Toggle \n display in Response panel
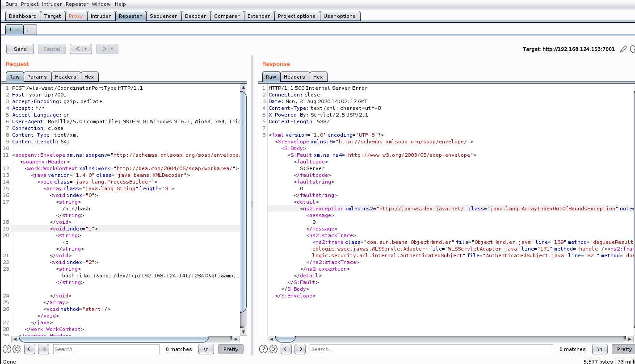The height and width of the screenshot is (364, 635). point(600,349)
